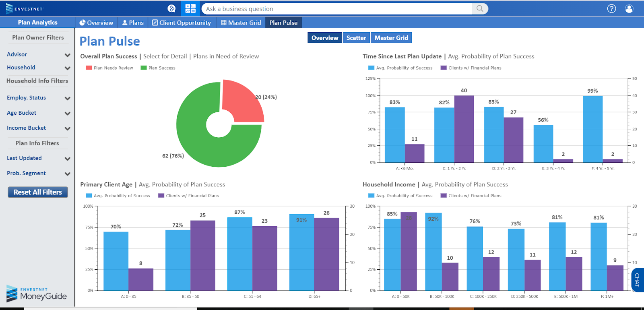The width and height of the screenshot is (644, 310).
Task: Toggle Avg. Probability legend in Primary Client Age chart
Action: point(118,196)
